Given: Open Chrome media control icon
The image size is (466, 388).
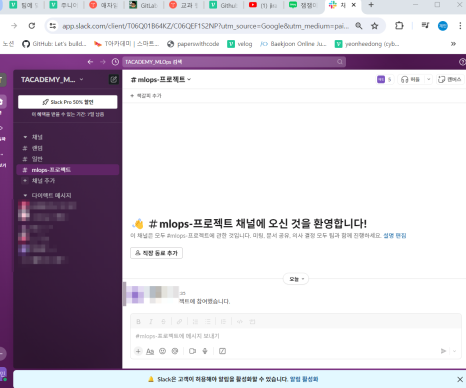Looking at the screenshot, I should click(425, 26).
